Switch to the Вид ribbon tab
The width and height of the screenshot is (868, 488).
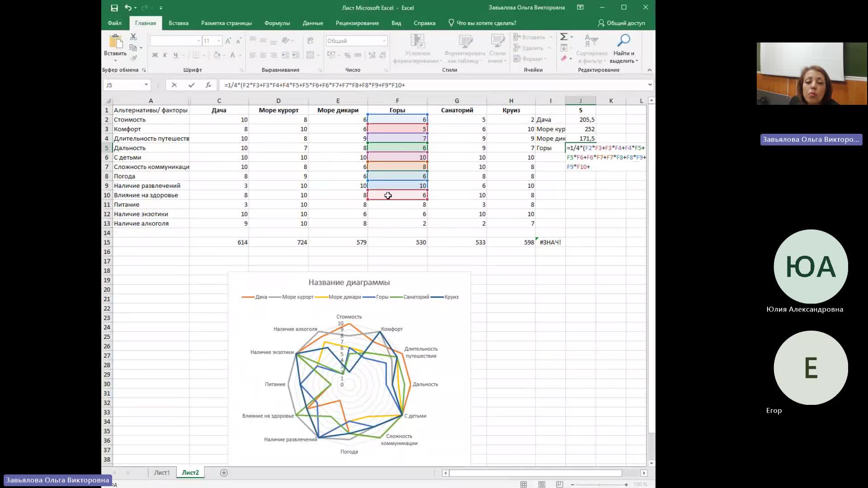click(396, 23)
